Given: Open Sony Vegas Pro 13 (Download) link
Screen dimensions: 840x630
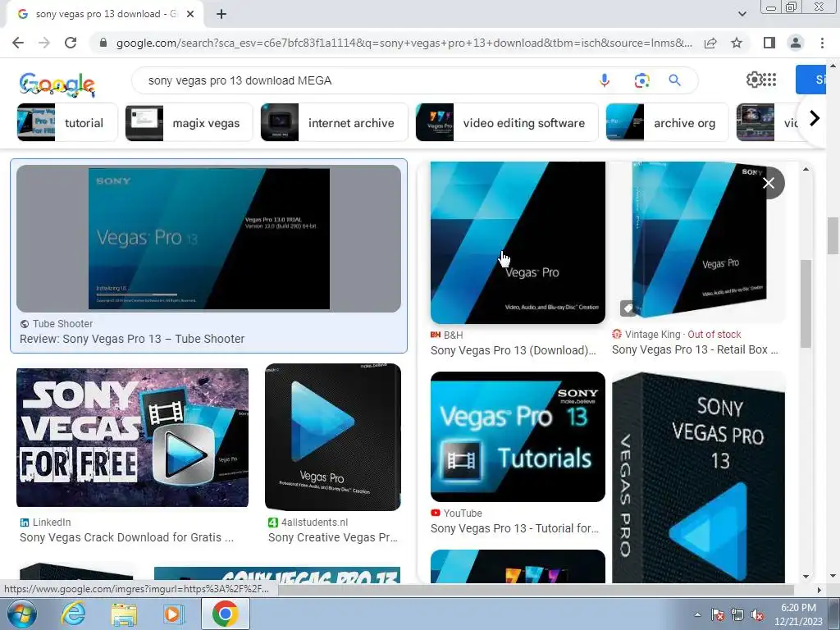Looking at the screenshot, I should [x=514, y=350].
